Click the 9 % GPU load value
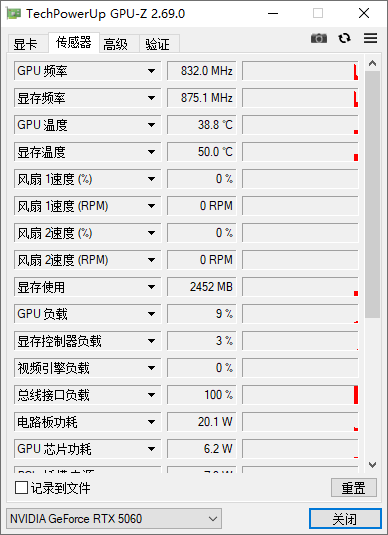 [201, 314]
